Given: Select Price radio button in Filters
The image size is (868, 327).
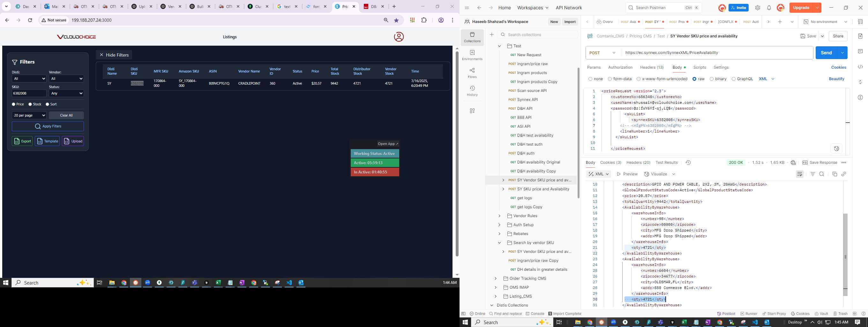Looking at the screenshot, I should pyautogui.click(x=13, y=104).
